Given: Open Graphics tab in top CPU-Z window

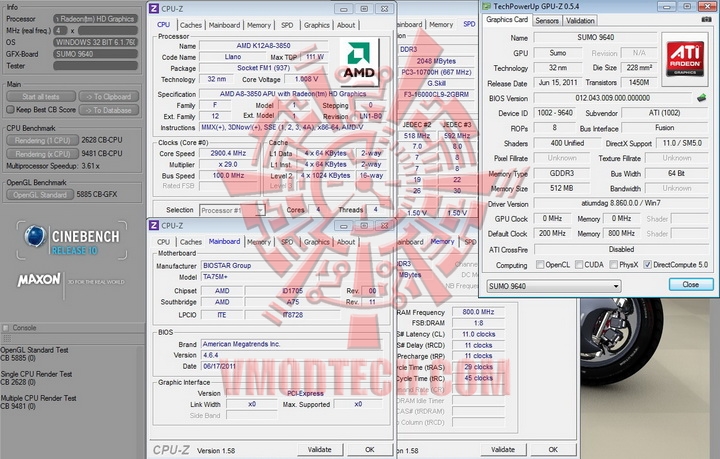Looking at the screenshot, I should pos(317,25).
